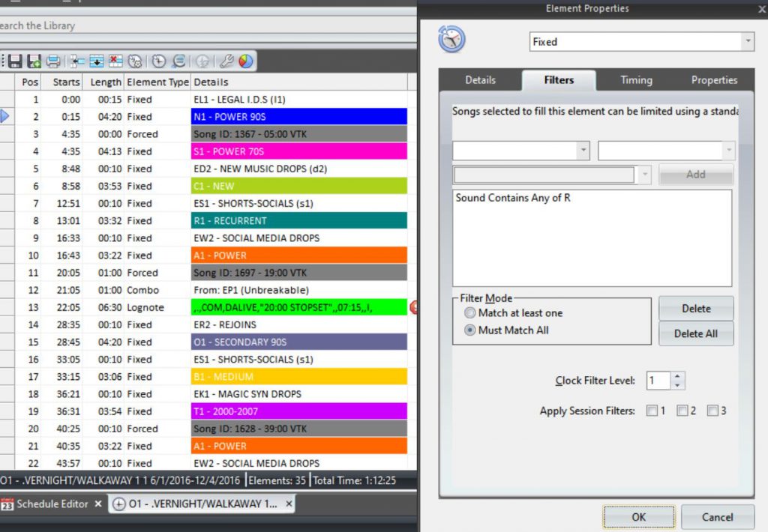Click the red X delete element toolbar icon

(116, 61)
